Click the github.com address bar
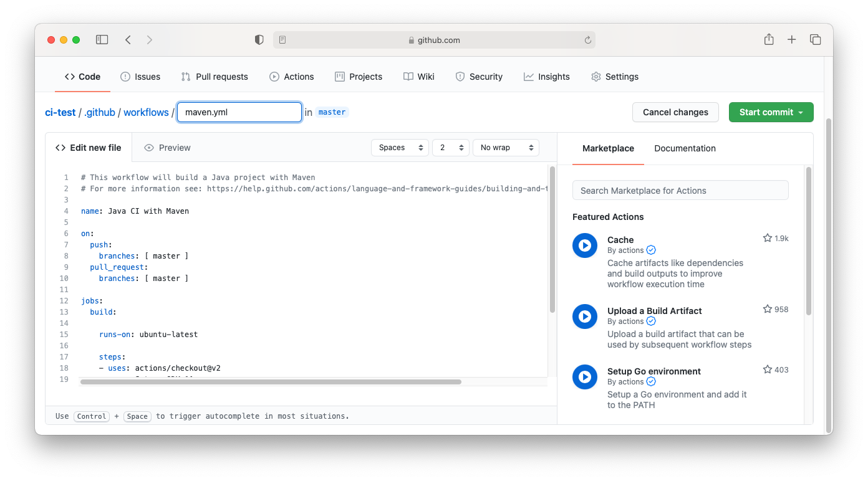This screenshot has height=481, width=868. pos(434,40)
